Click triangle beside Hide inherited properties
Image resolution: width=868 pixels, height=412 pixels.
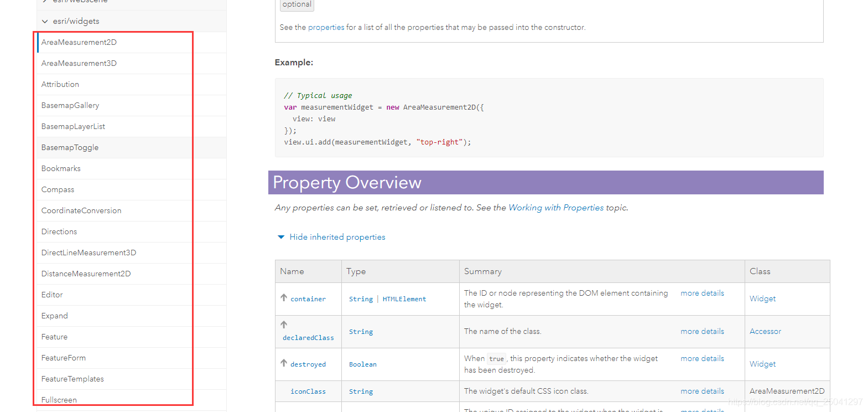point(281,237)
